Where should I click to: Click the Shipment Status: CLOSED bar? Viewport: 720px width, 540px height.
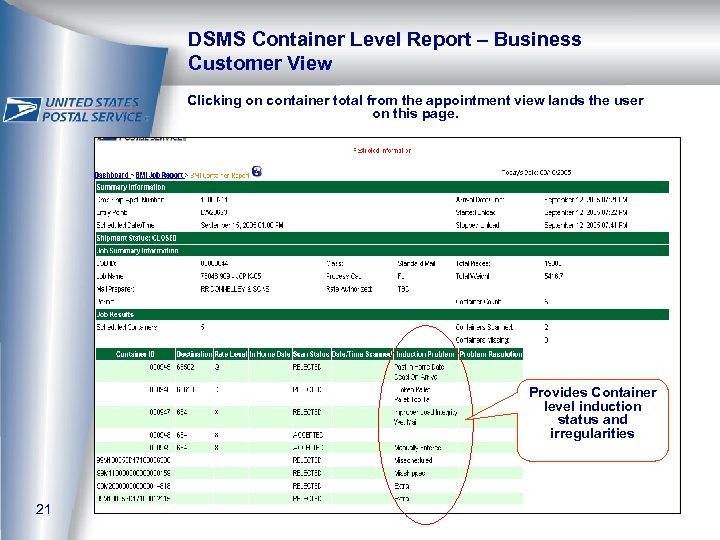coord(382,238)
